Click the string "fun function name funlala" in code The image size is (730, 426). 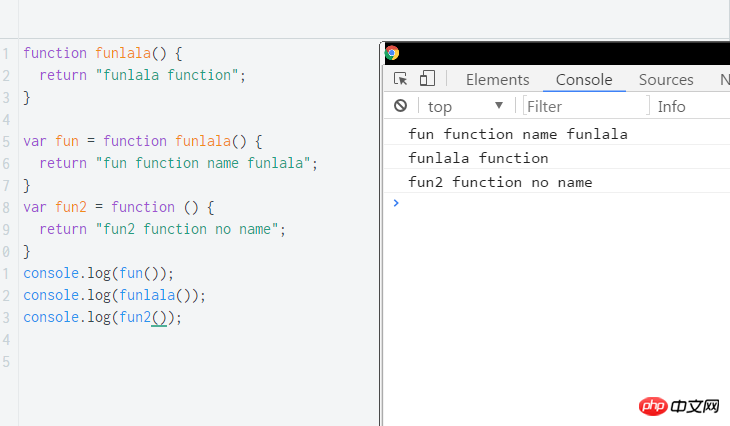[x=203, y=163]
